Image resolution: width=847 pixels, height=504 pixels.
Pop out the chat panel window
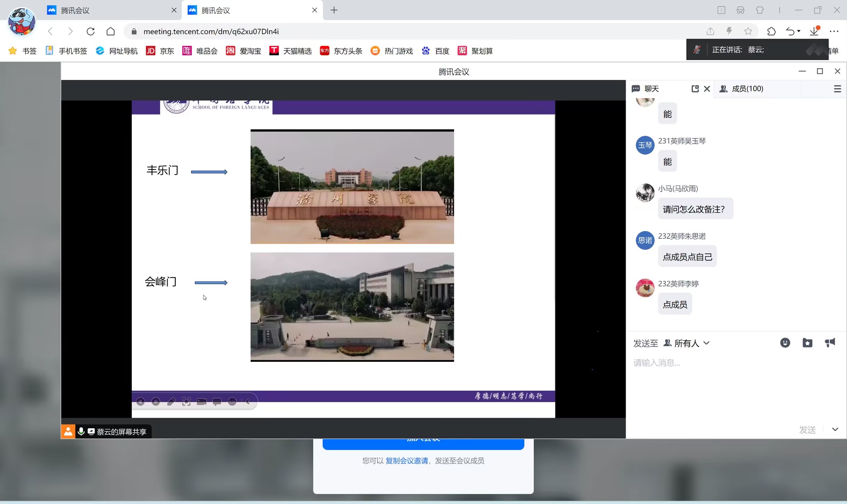pos(695,89)
